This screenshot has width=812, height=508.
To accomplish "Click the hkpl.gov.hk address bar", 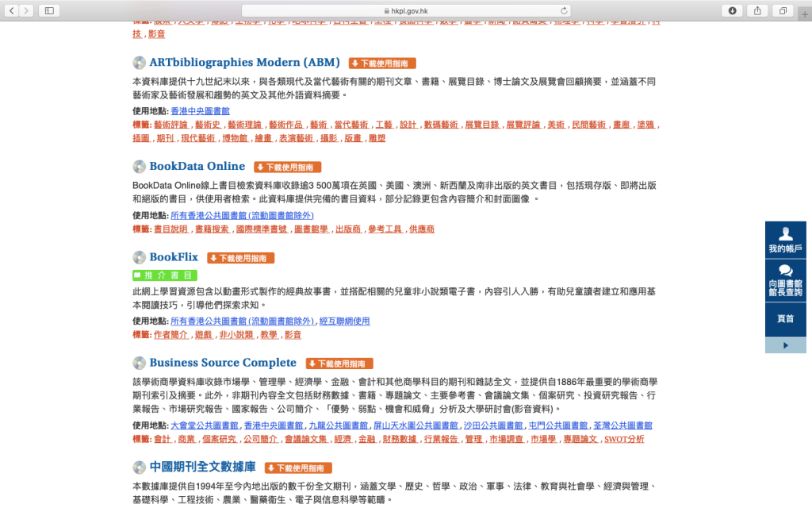I will [x=406, y=10].
